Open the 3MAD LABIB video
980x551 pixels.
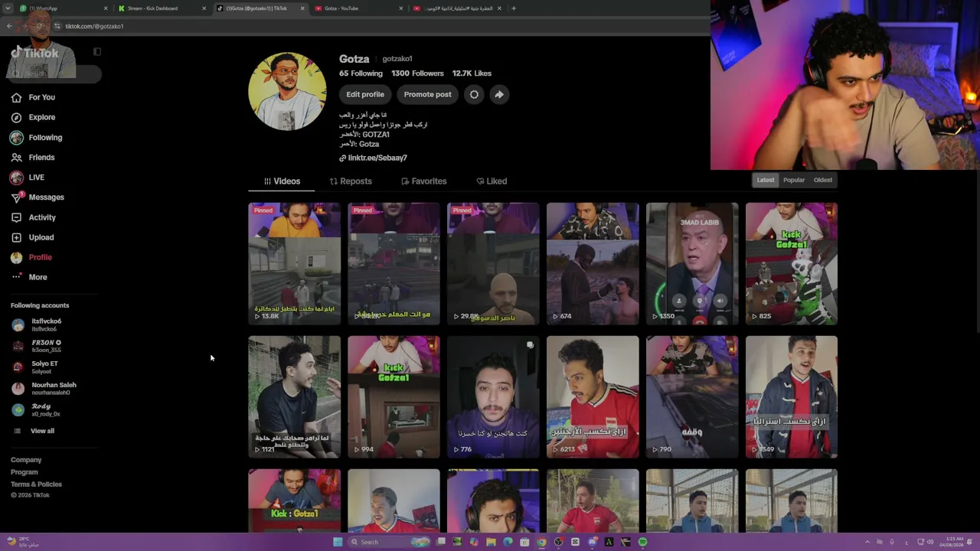coord(692,264)
